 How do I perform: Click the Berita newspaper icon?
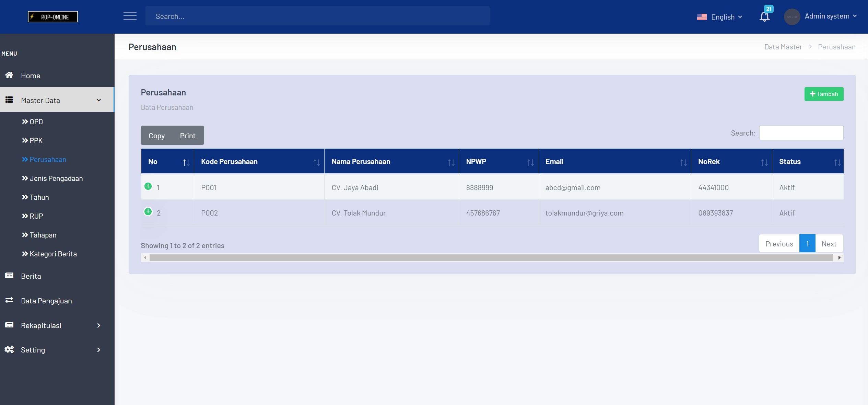[9, 276]
